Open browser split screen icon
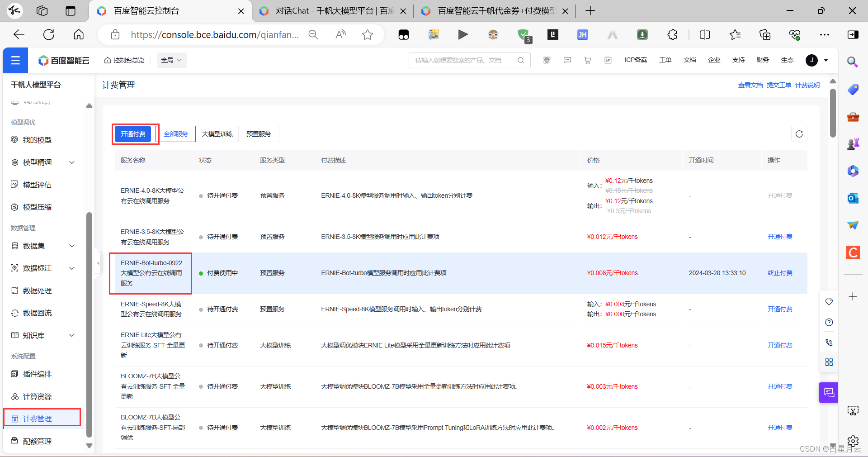The height and width of the screenshot is (457, 868). [x=705, y=34]
